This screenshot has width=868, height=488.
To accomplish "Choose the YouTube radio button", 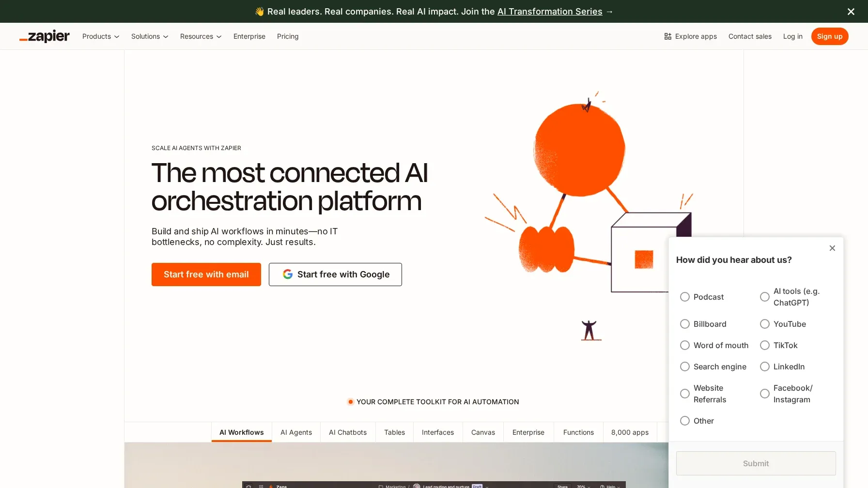I will pos(765,324).
